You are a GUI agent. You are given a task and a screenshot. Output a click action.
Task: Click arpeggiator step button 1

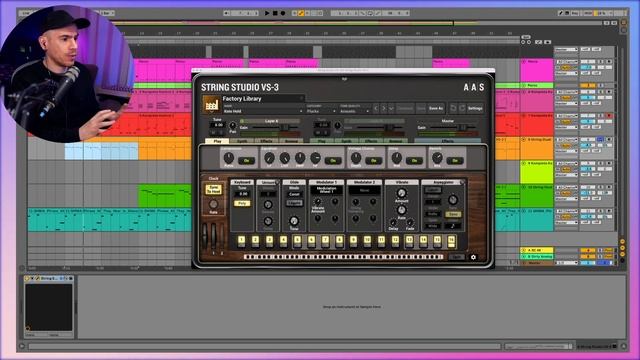point(242,241)
